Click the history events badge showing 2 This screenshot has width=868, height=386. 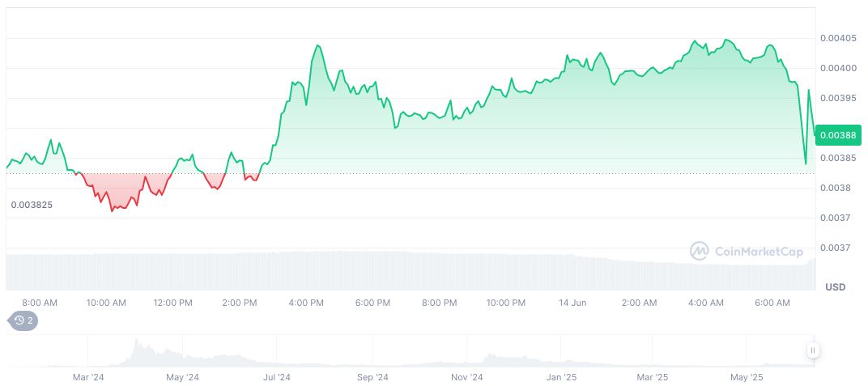(x=23, y=320)
